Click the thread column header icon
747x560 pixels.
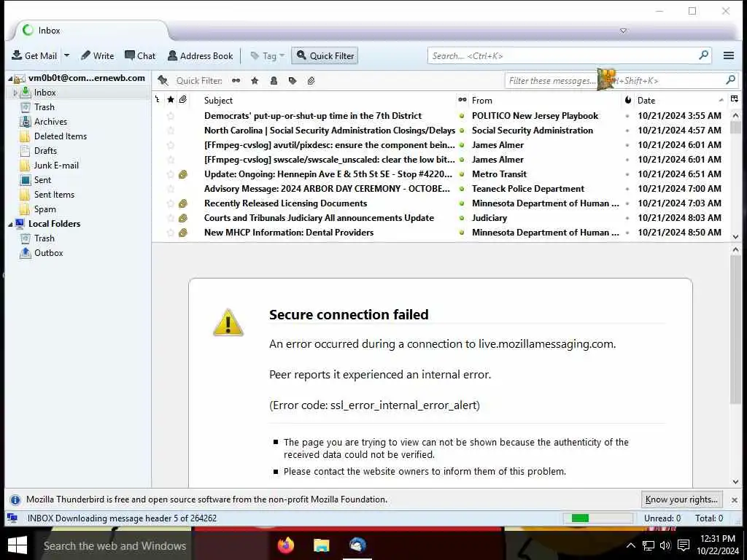pos(158,100)
